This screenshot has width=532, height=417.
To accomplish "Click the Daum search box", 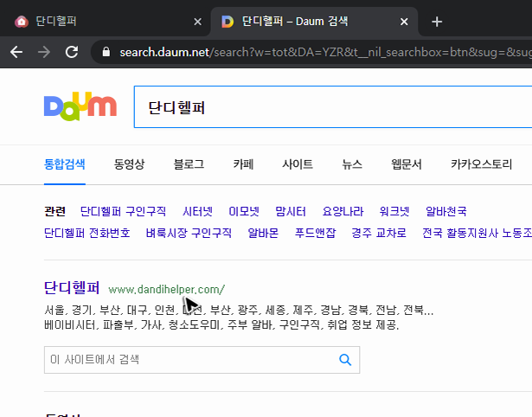I will pos(333,107).
